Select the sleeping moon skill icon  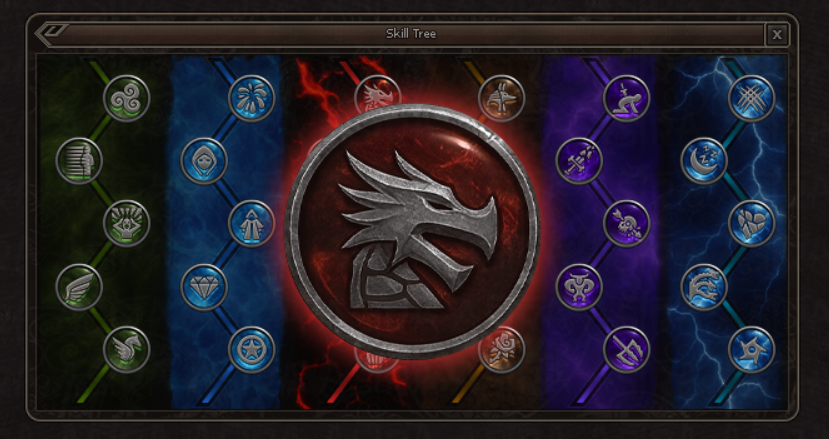pos(704,161)
